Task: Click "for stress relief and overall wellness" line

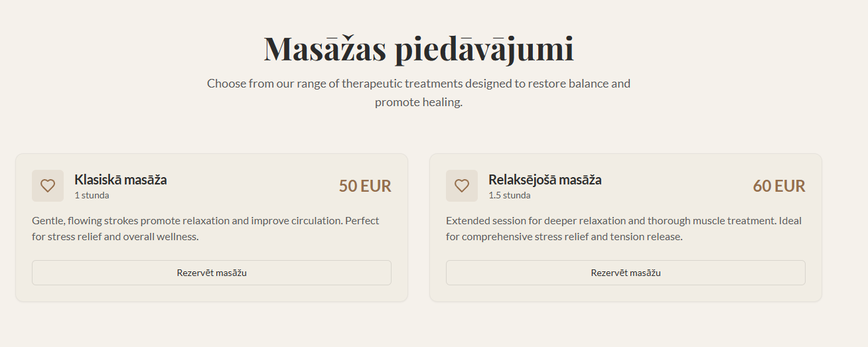Action: [x=115, y=236]
